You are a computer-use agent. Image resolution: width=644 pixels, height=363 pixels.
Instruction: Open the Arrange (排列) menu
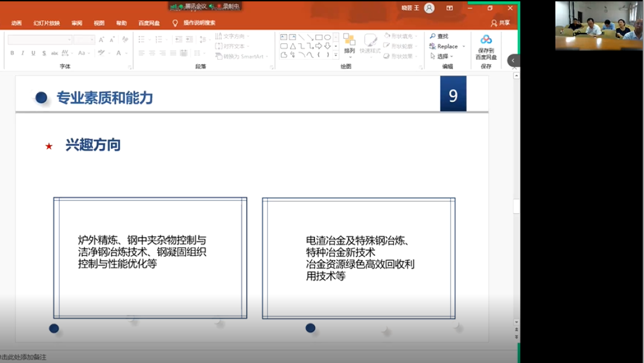[x=349, y=44]
